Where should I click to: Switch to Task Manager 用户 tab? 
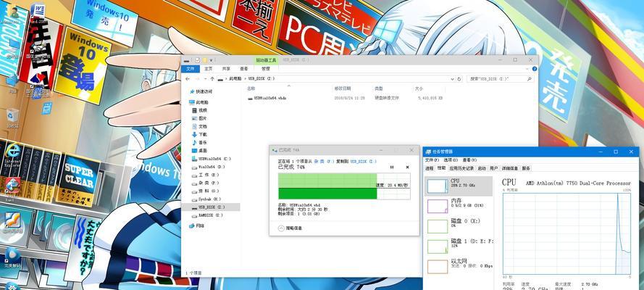tap(493, 168)
